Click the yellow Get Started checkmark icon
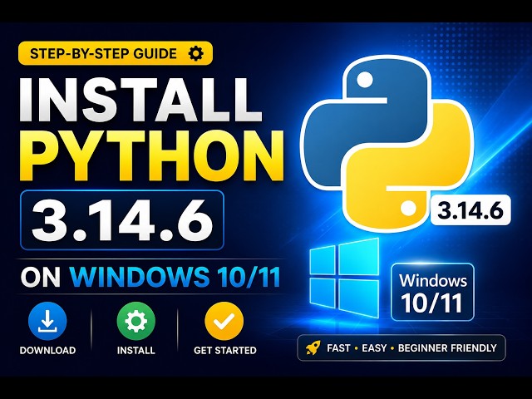 (x=224, y=321)
